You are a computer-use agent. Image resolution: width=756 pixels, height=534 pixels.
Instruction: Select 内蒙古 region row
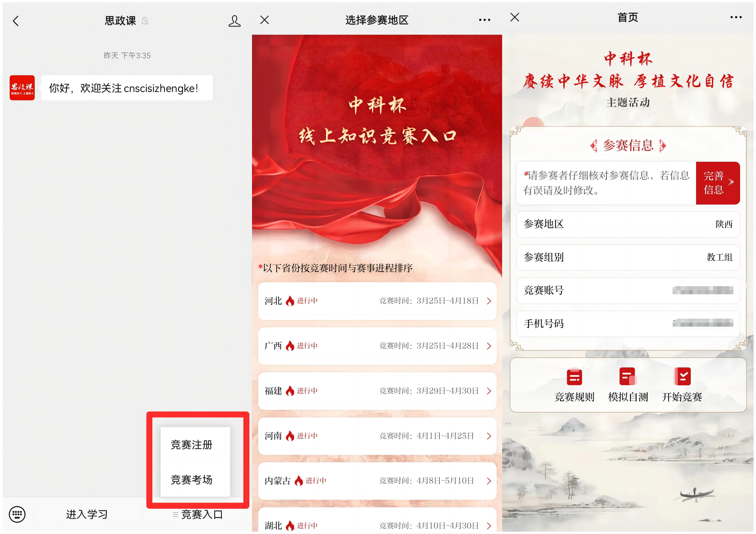pyautogui.click(x=377, y=481)
